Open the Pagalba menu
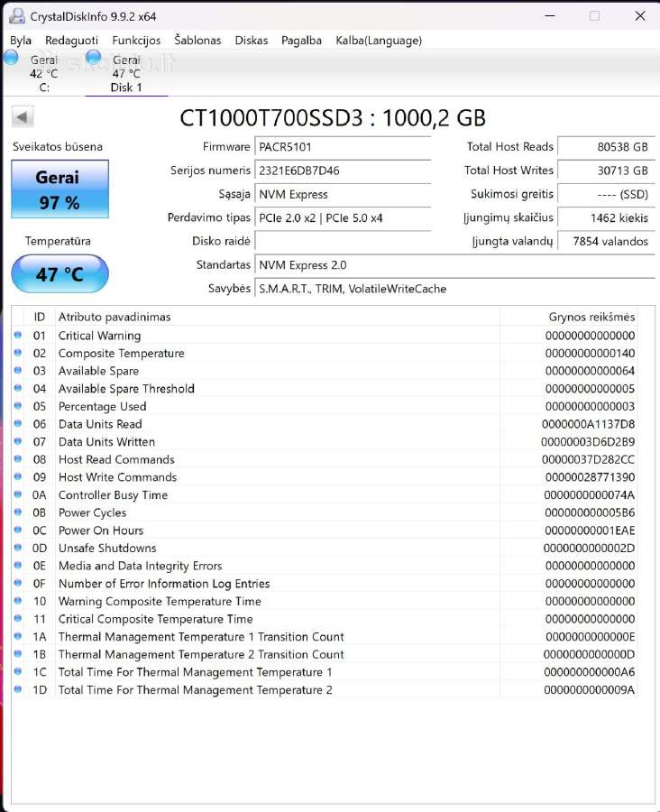The width and height of the screenshot is (660, 812). [301, 41]
